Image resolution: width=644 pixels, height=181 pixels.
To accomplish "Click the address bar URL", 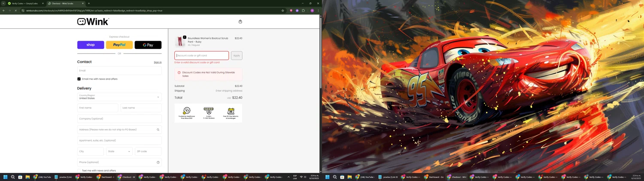I will pyautogui.click(x=94, y=11).
